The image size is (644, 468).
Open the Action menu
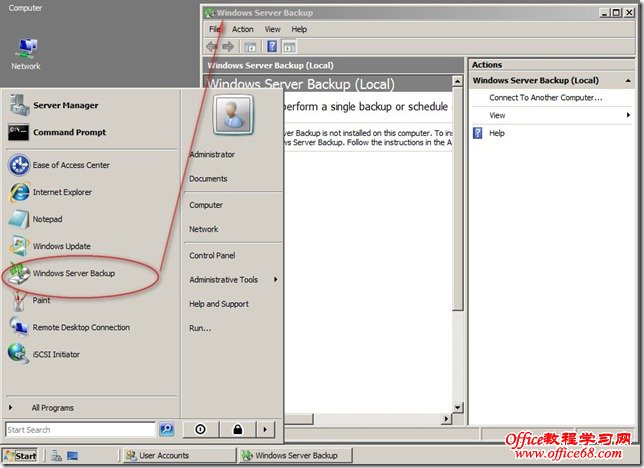(x=242, y=29)
